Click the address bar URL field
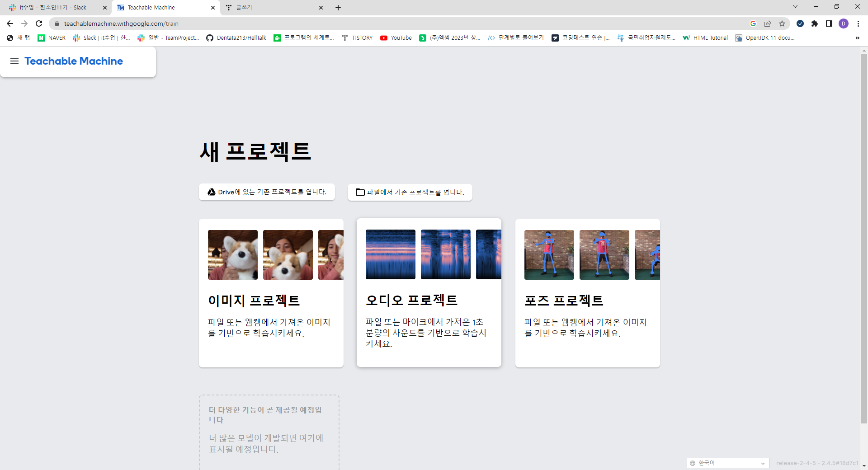Screen dimensions: 868x470 pos(398,23)
